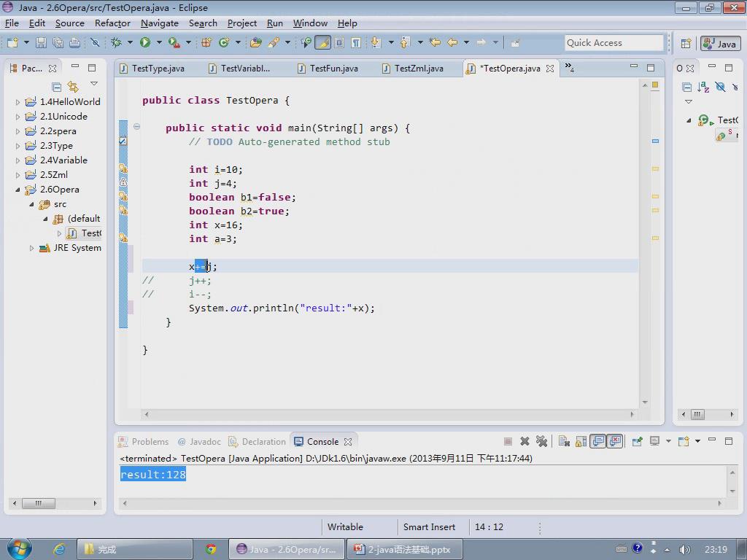The image size is (747, 560).
Task: Open Package Explorer view menu triangle
Action: pos(94,84)
